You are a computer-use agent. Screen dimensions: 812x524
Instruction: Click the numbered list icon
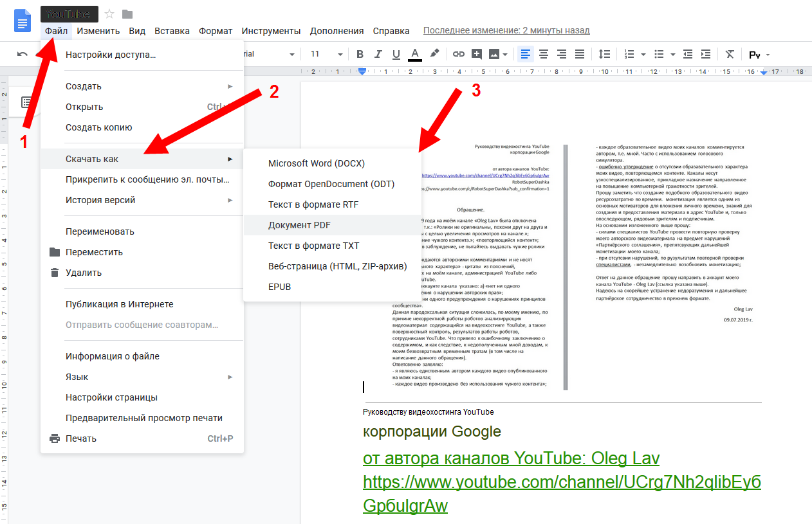click(x=630, y=54)
